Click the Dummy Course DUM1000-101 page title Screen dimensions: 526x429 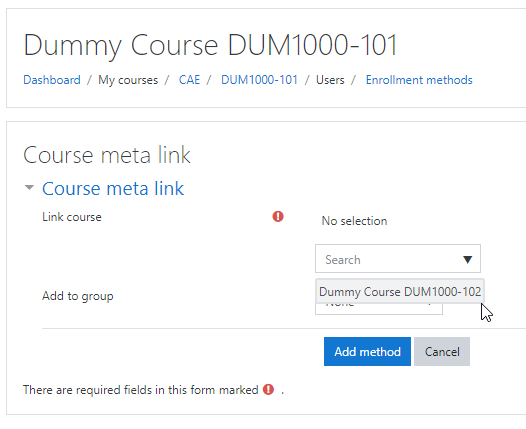[x=210, y=45]
